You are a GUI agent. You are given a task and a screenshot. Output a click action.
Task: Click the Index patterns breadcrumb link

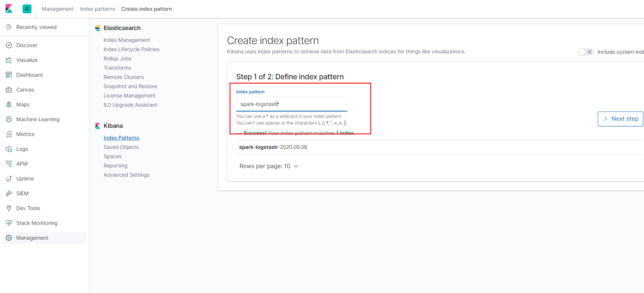coord(97,9)
